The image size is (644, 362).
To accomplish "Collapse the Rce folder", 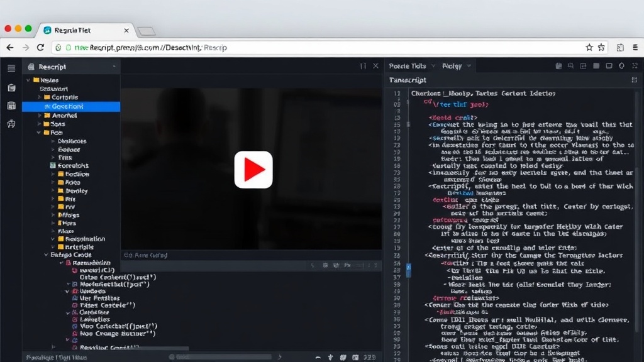I will point(39,133).
